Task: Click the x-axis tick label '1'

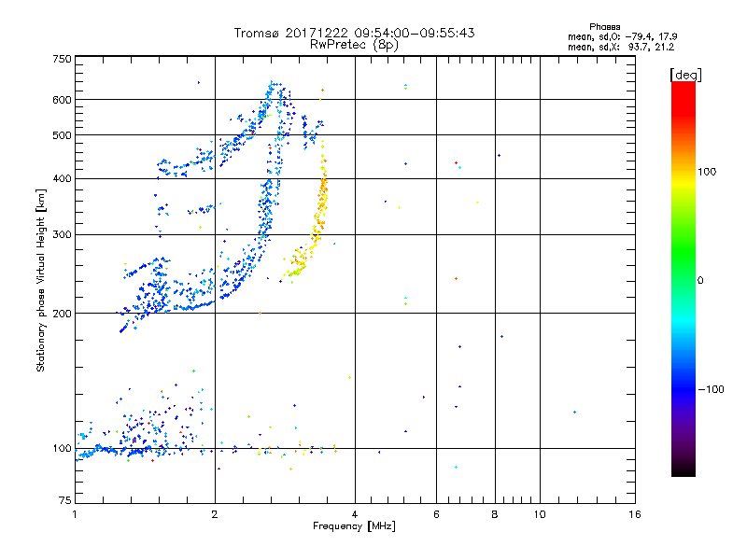Action: coord(75,514)
